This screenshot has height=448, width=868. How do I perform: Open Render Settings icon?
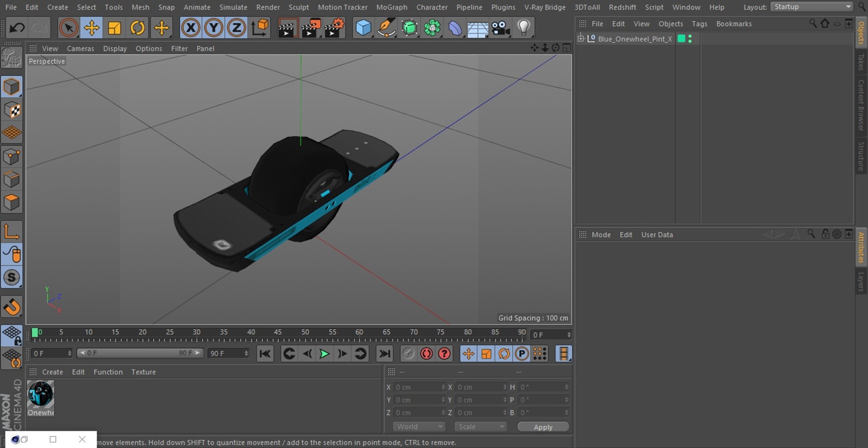(335, 28)
